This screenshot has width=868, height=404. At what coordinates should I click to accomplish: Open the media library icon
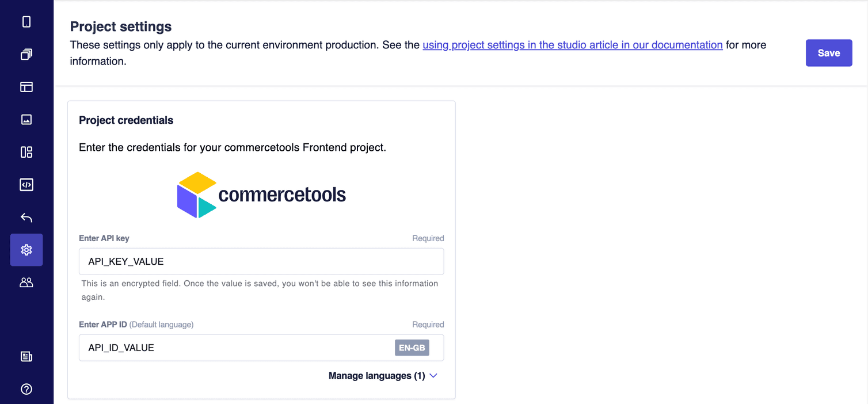pos(26,119)
